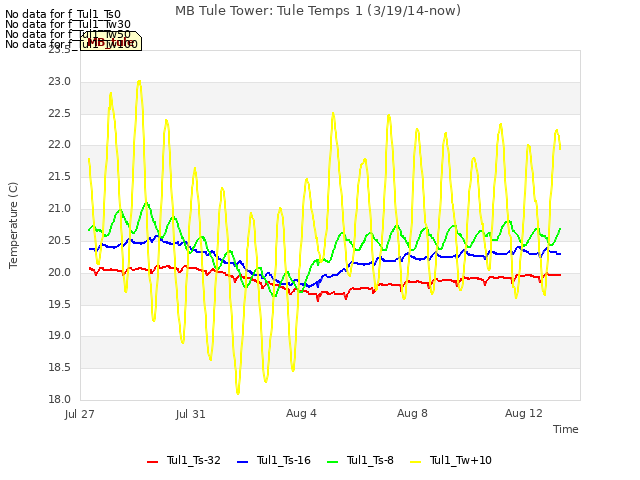Screen dimensions: 640x480
Task: Click the 23.0 y-axis tick label
Action: (x=60, y=82)
